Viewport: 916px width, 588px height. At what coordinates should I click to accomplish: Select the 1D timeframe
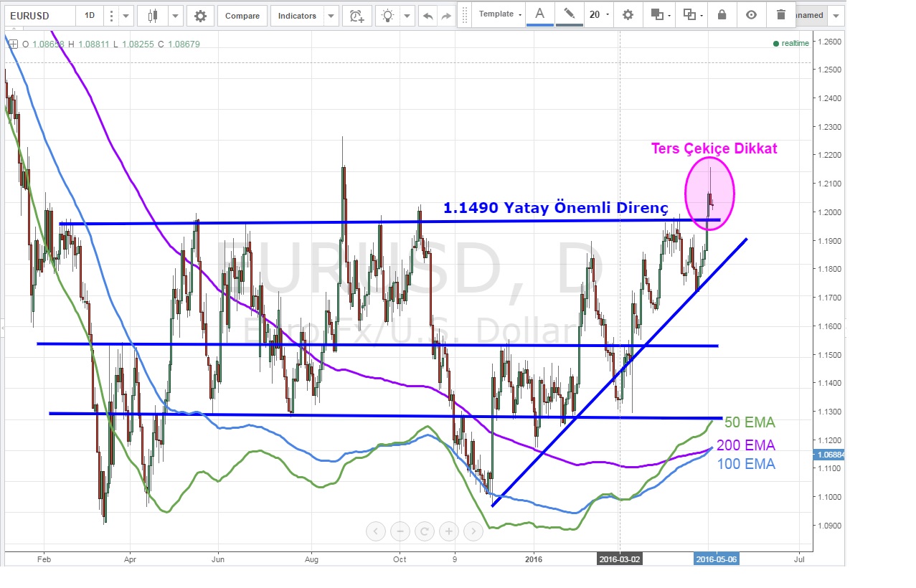point(89,16)
